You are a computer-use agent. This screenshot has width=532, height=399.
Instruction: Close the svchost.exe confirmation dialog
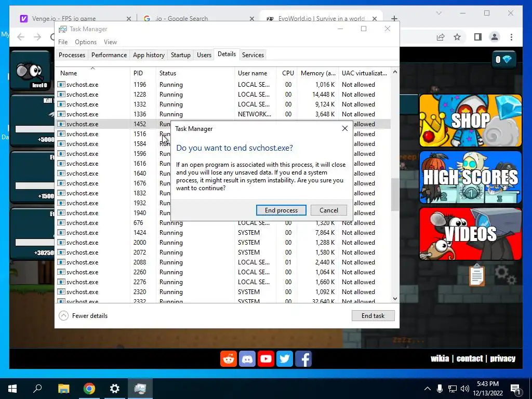point(345,129)
